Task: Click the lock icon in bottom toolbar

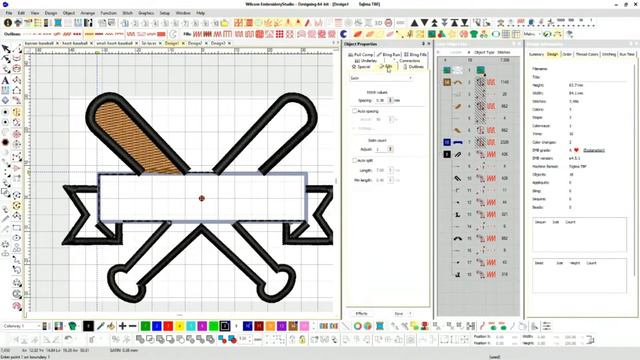Action: click(x=302, y=339)
